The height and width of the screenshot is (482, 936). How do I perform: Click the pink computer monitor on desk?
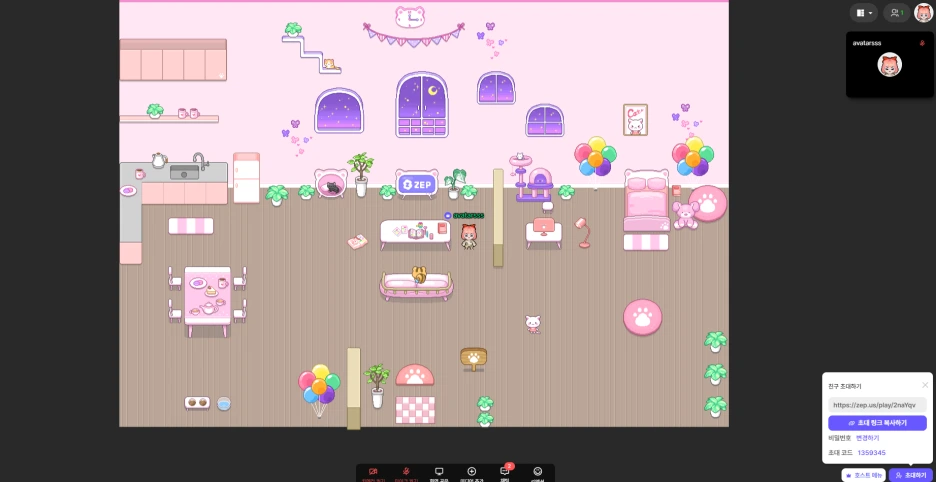tap(543, 227)
